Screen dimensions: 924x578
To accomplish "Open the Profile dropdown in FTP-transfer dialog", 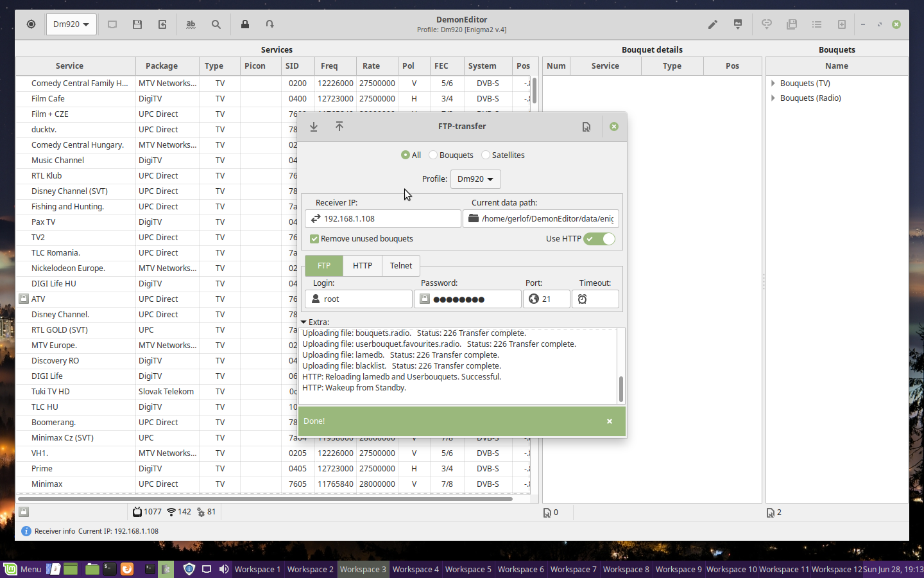I will pos(475,179).
